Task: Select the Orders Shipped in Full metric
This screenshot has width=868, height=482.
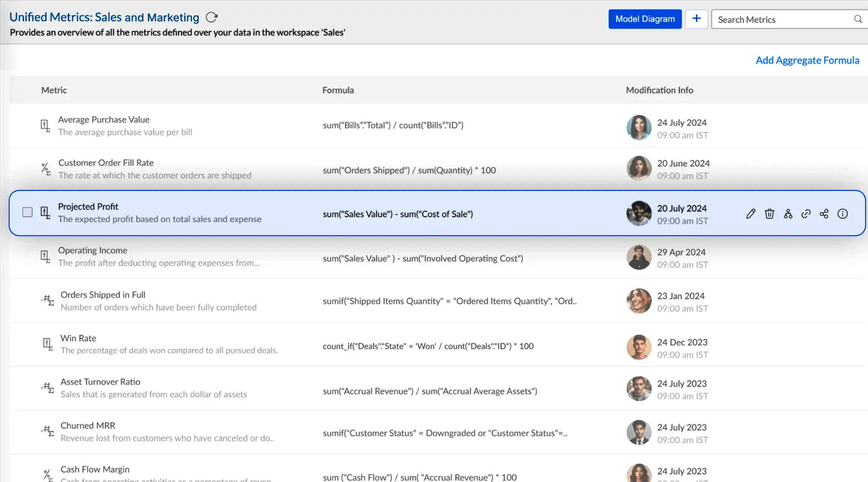Action: click(103, 295)
